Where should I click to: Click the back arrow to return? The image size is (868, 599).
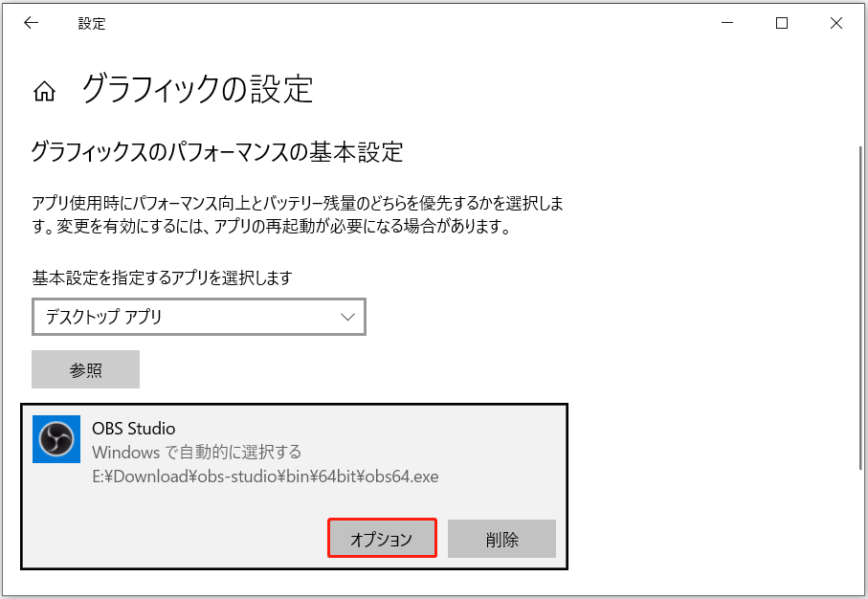click(30, 22)
